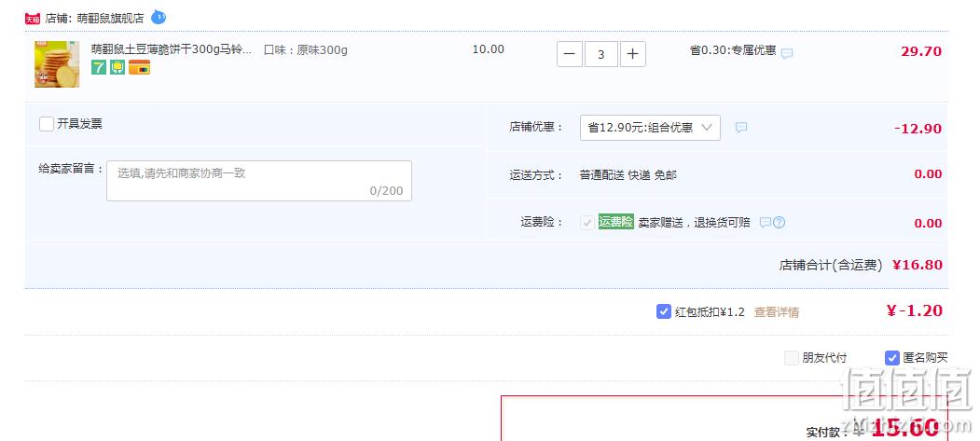
Task: Click the seller message text box
Action: [258, 181]
